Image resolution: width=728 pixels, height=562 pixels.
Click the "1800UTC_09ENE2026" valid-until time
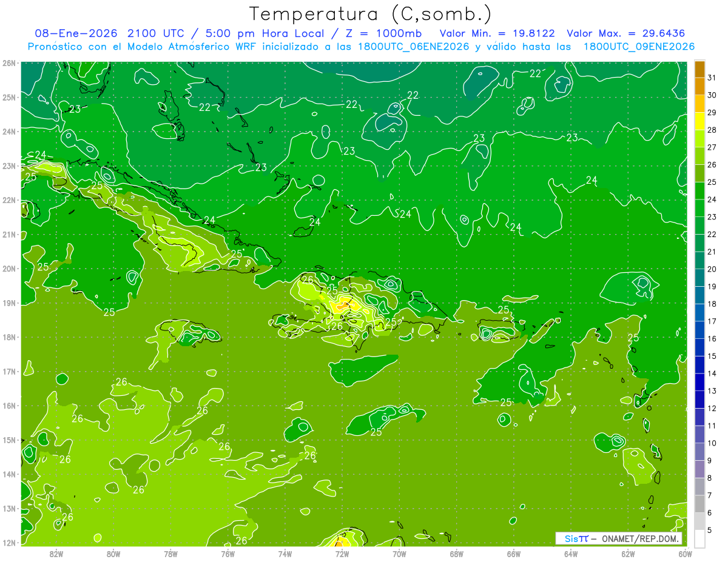(x=639, y=47)
